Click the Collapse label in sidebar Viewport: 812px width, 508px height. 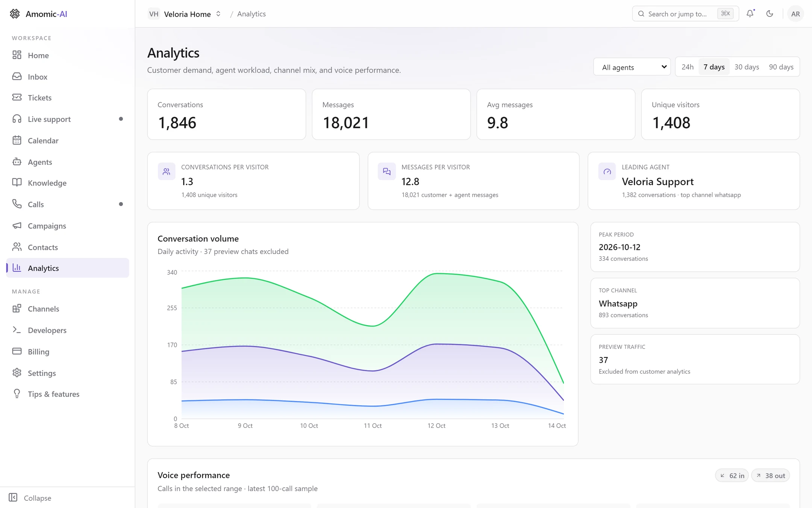tap(38, 498)
